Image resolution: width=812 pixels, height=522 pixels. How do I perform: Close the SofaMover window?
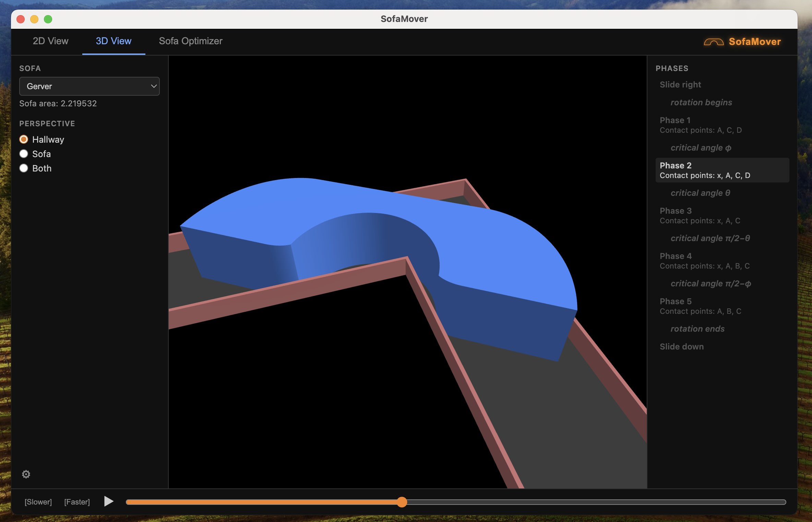(x=21, y=19)
